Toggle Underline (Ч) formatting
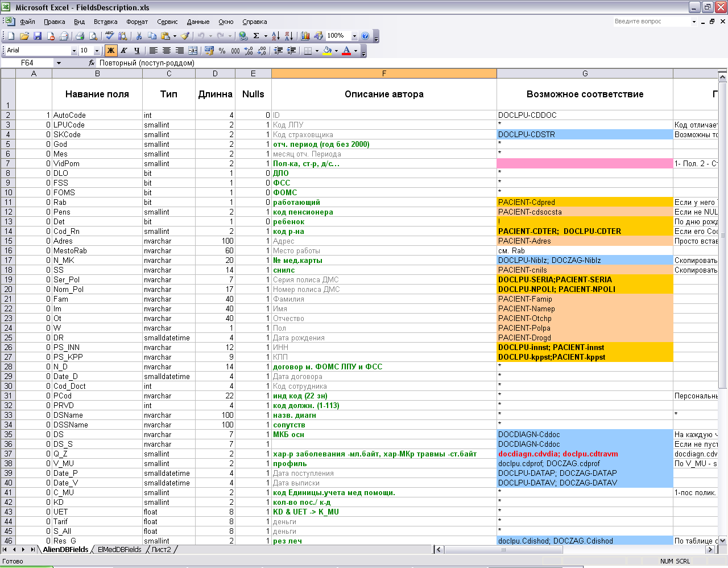The height and width of the screenshot is (568, 728). point(136,51)
